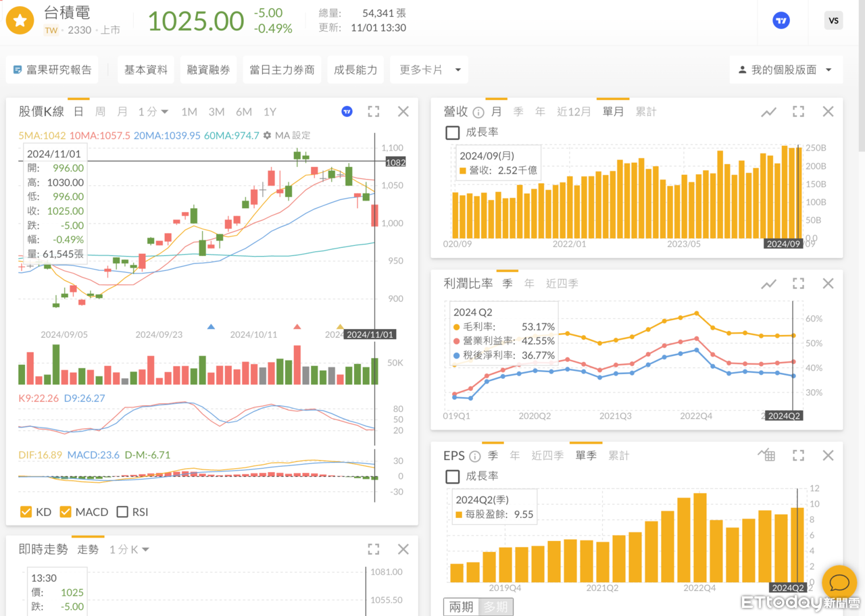Viewport: 865px width, 616px height.
Task: Select the 月 tab in 股價K線
Action: [122, 112]
